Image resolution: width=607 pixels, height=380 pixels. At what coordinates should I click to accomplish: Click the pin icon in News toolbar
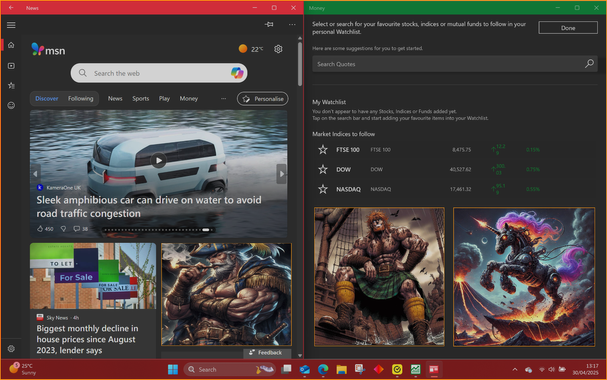[x=269, y=24]
